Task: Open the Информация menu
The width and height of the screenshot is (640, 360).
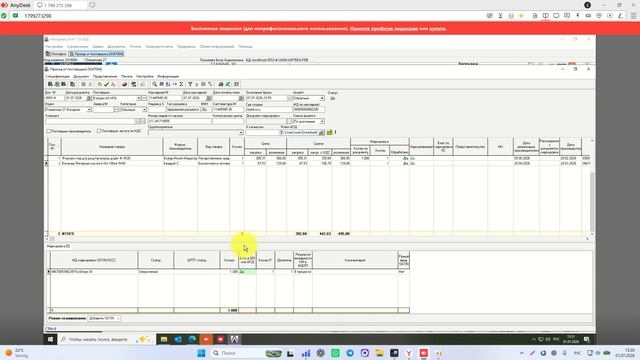Action: [x=168, y=76]
